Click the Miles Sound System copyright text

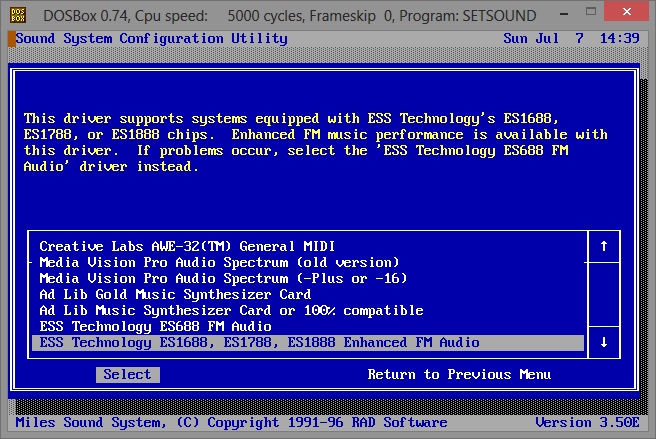tap(231, 422)
